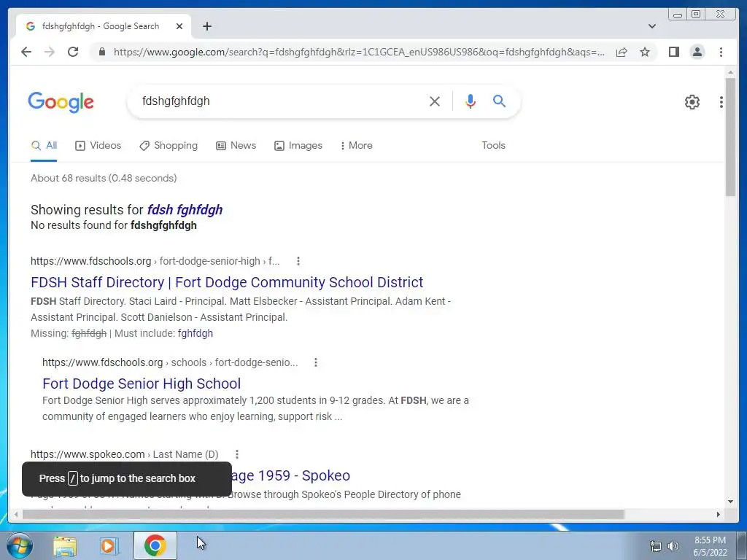The image size is (747, 560).
Task: Open search Tools options
Action: [x=493, y=146]
